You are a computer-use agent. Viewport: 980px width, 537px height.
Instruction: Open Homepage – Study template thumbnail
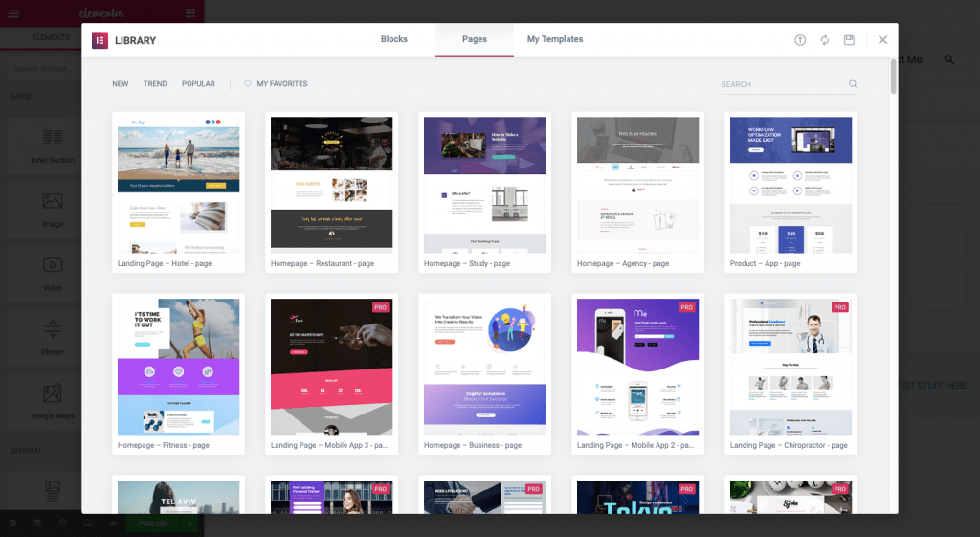click(x=484, y=185)
